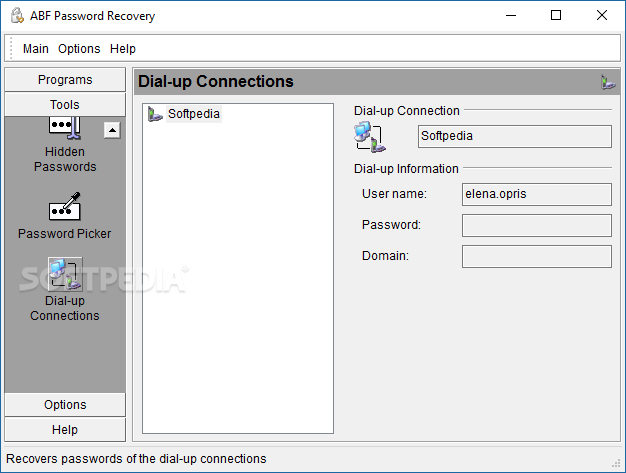Image resolution: width=626 pixels, height=473 pixels.
Task: Click the status bar text about dial-up recovery
Action: pos(136,459)
